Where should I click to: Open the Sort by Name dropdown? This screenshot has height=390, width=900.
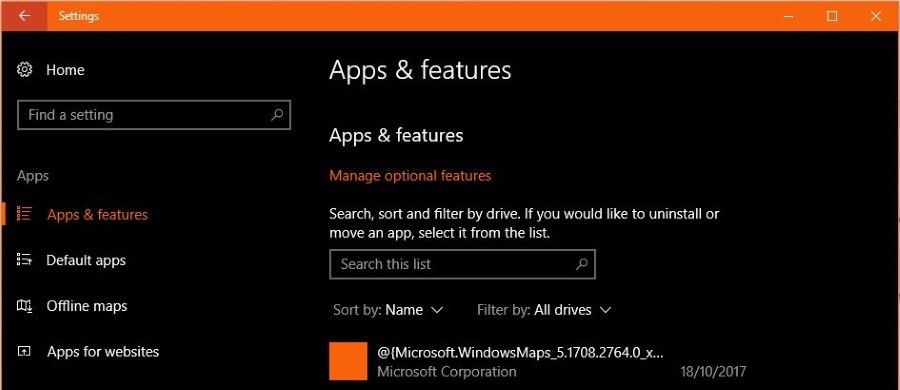point(388,310)
